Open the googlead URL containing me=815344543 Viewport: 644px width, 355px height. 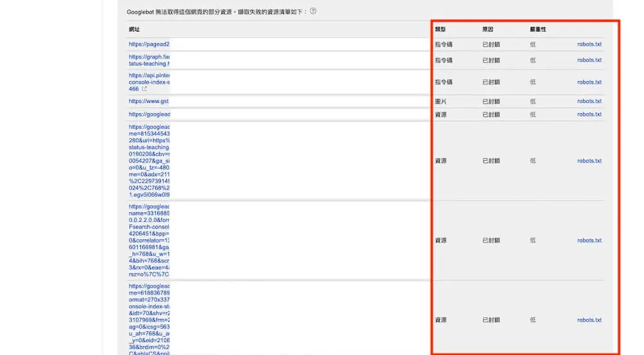click(149, 161)
